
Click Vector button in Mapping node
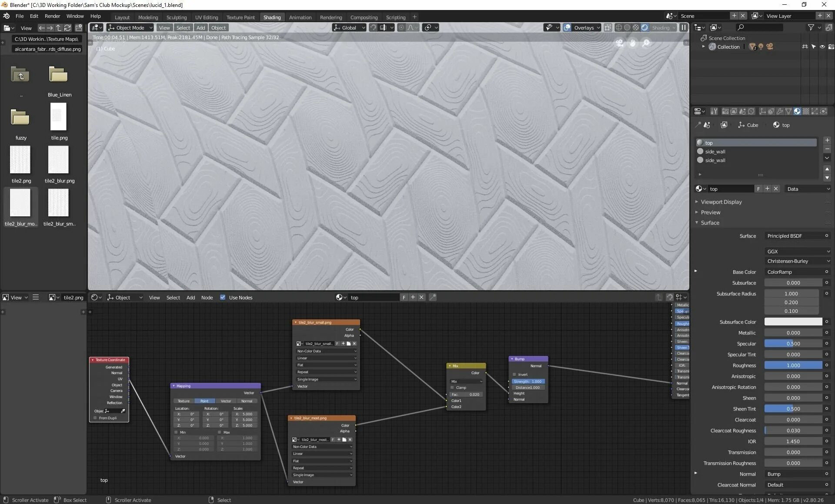pos(226,401)
